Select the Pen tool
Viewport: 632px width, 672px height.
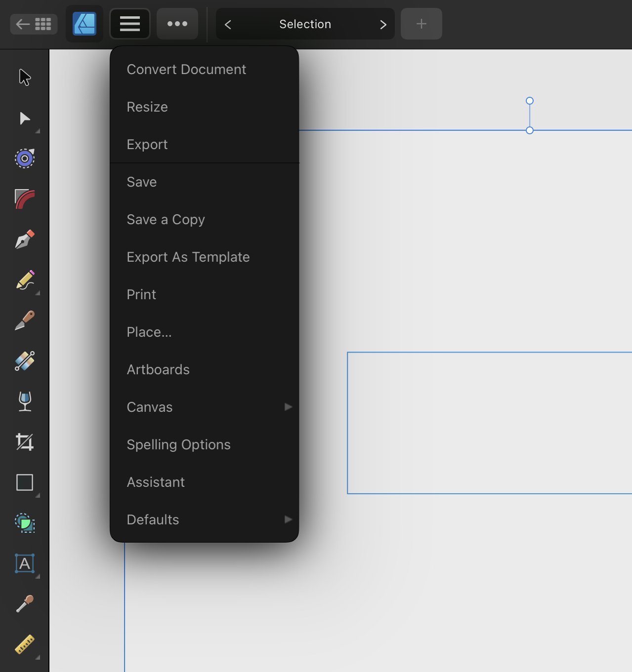[x=25, y=239]
